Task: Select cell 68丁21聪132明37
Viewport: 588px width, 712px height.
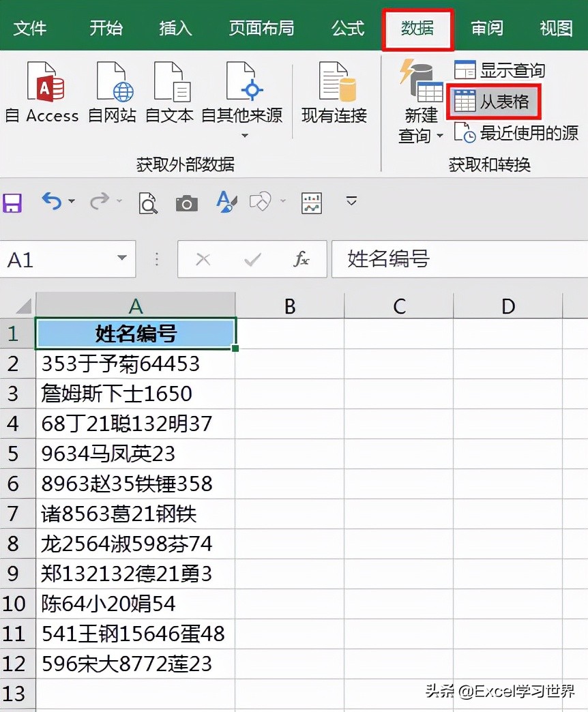Action: pyautogui.click(x=135, y=424)
